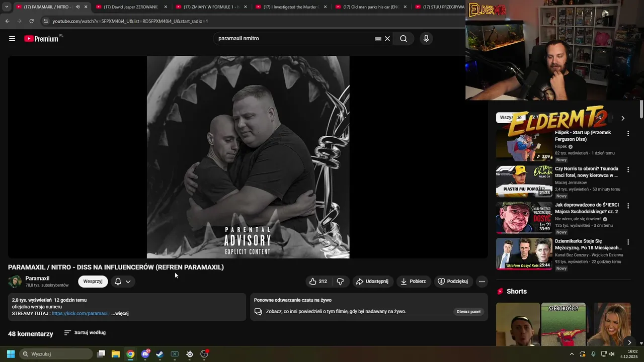The height and width of the screenshot is (362, 644).
Task: Switch to the Dawid Jasper ZEROWANIE tab
Action: pos(131,7)
